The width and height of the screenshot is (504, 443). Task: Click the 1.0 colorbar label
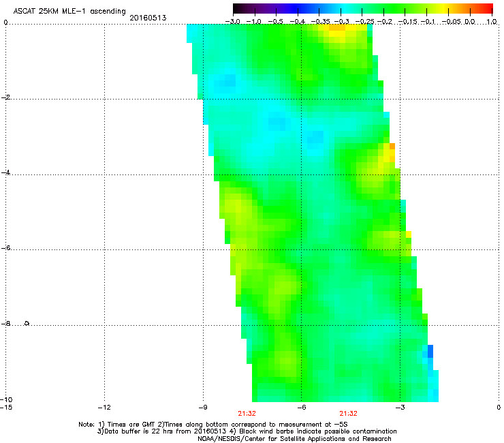pos(492,22)
